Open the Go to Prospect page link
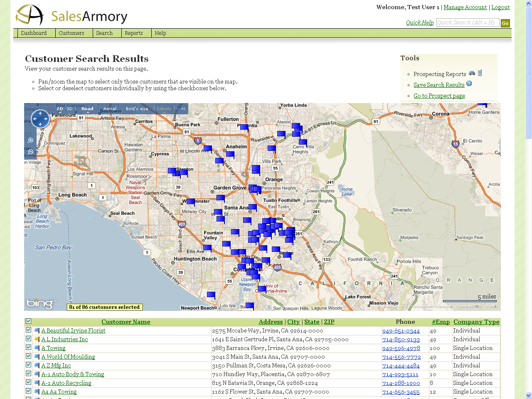 point(439,96)
